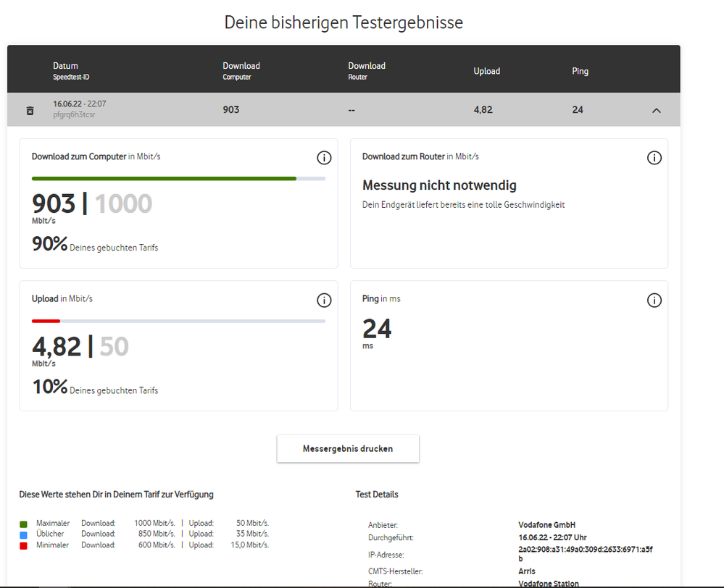This screenshot has height=588, width=724.
Task: Collapse the expanded test result row
Action: (x=656, y=111)
